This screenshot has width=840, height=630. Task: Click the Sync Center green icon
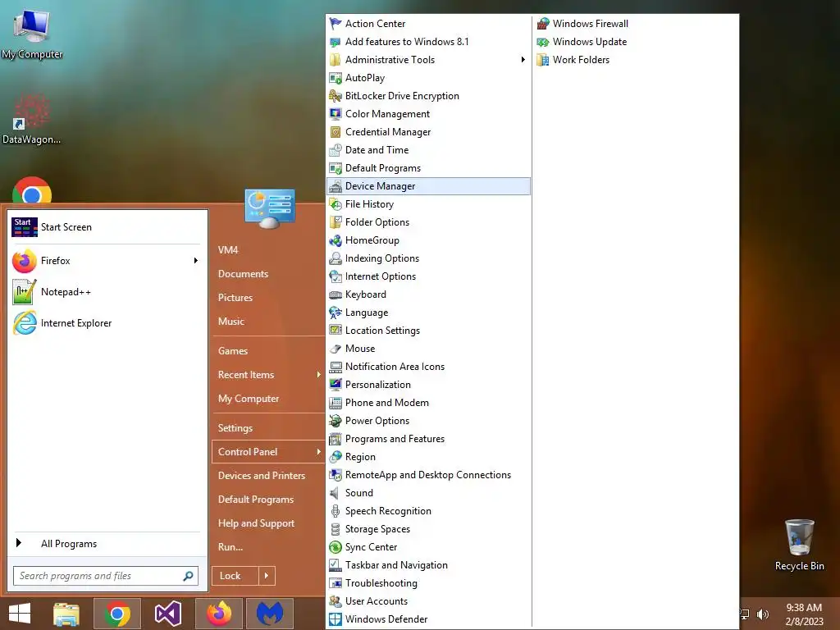tap(336, 547)
